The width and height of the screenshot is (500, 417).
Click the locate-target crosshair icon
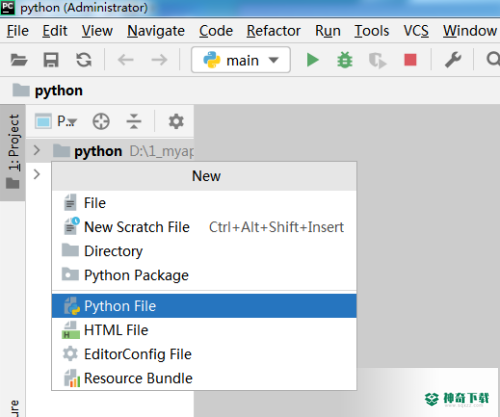point(101,121)
